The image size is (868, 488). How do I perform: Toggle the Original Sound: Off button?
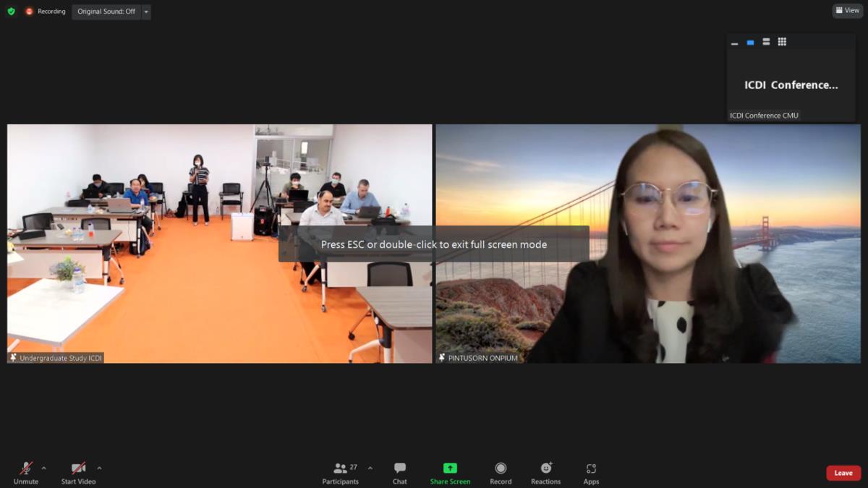(x=106, y=12)
